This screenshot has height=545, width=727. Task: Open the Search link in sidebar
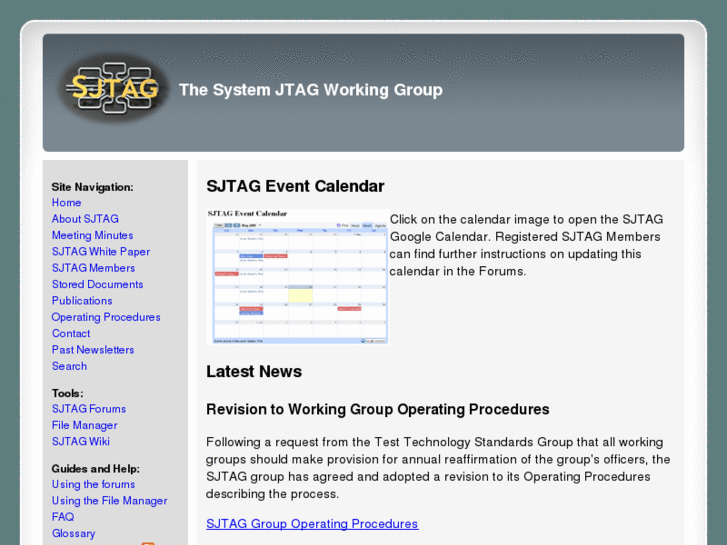69,366
